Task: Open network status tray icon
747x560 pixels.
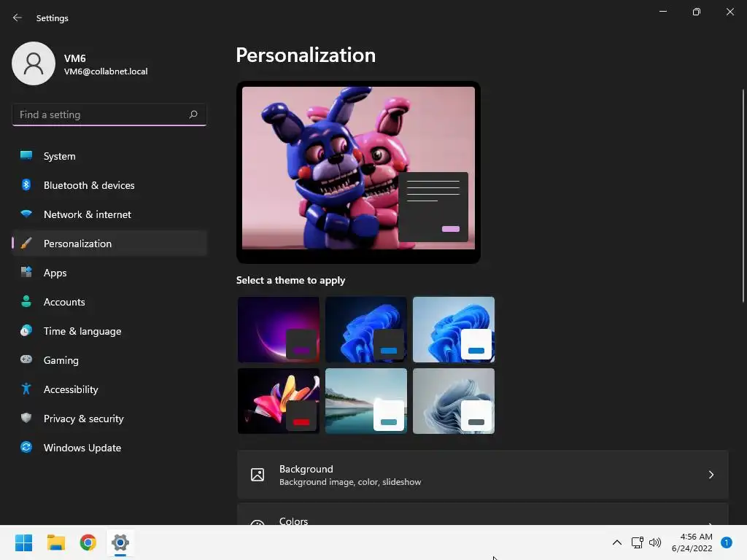Action: point(638,542)
